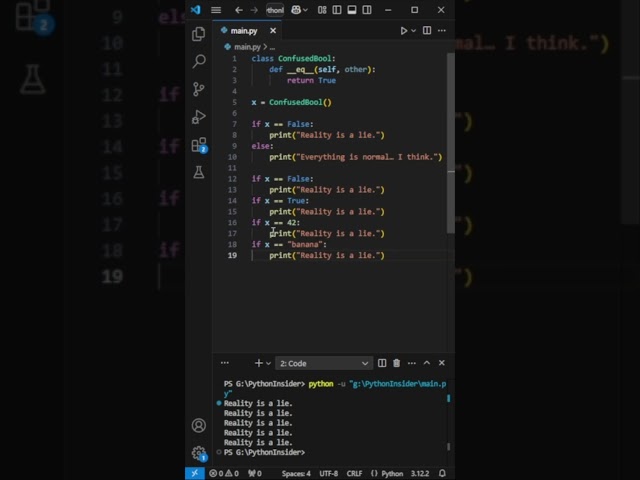The height and width of the screenshot is (480, 640).
Task: Expand the new terminal launch profile dropdown
Action: (x=268, y=363)
